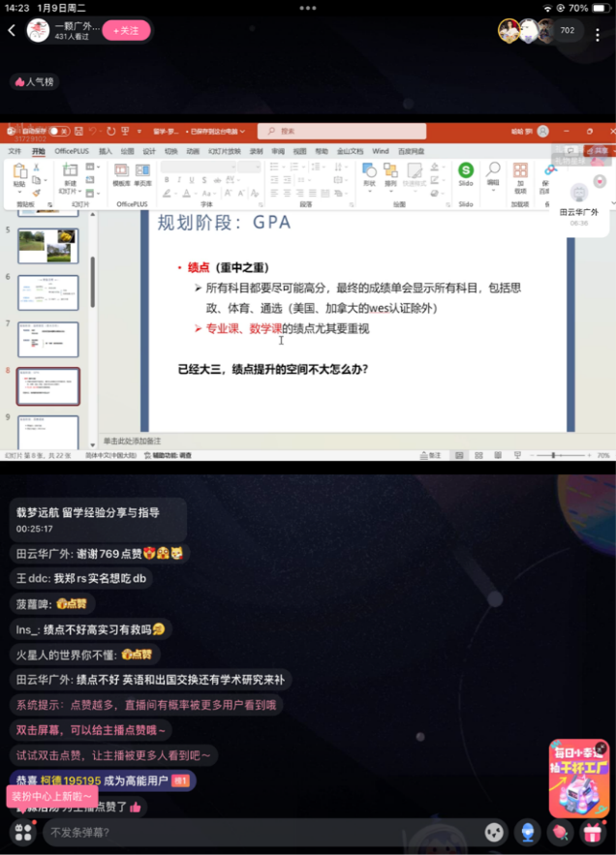The height and width of the screenshot is (855, 616).
Task: Tap the gift box icon at bottom right
Action: tap(593, 832)
